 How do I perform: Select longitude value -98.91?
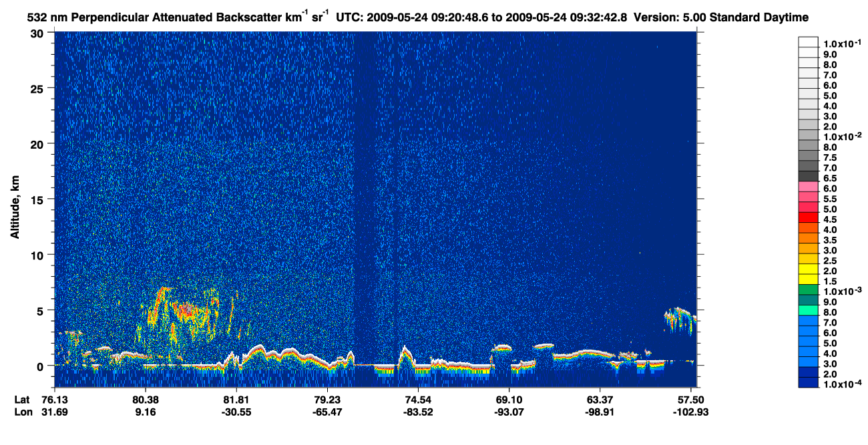click(600, 412)
